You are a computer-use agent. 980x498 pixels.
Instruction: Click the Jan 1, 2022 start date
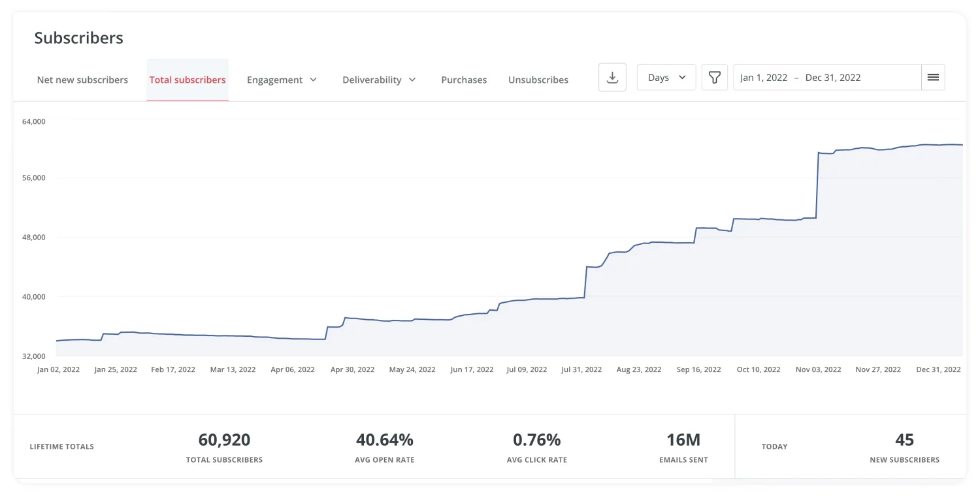click(x=764, y=78)
